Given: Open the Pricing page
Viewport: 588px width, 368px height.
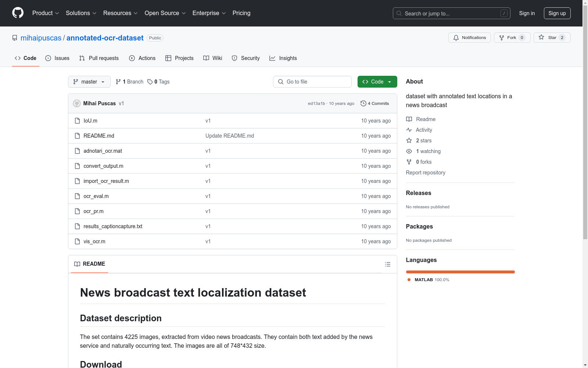Looking at the screenshot, I should [241, 13].
